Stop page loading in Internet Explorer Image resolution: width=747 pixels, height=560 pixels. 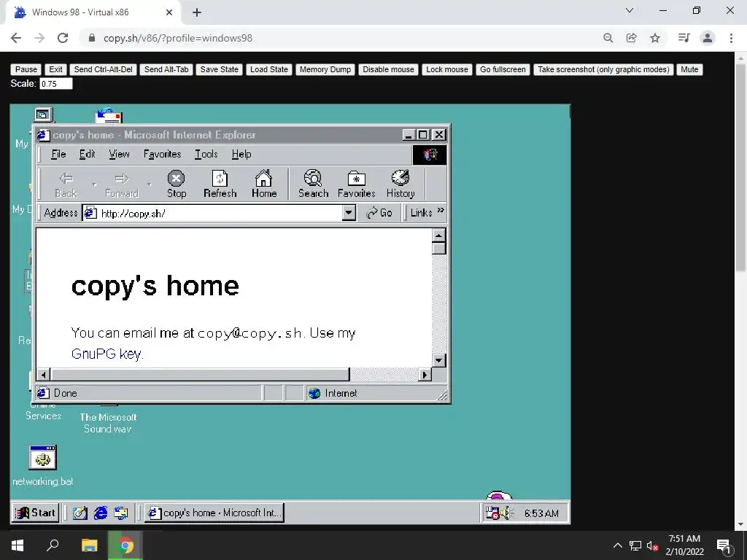click(x=176, y=184)
